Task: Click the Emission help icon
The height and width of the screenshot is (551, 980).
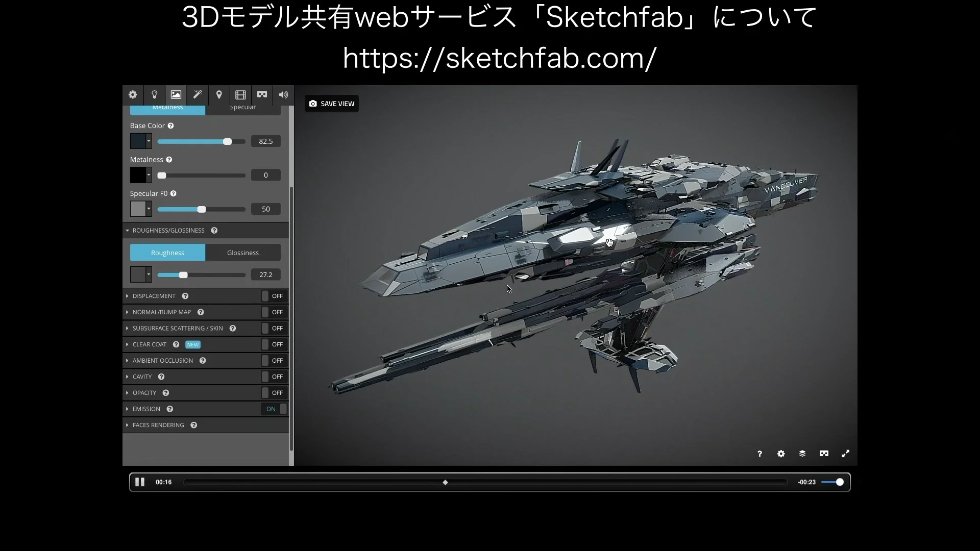Action: (170, 409)
